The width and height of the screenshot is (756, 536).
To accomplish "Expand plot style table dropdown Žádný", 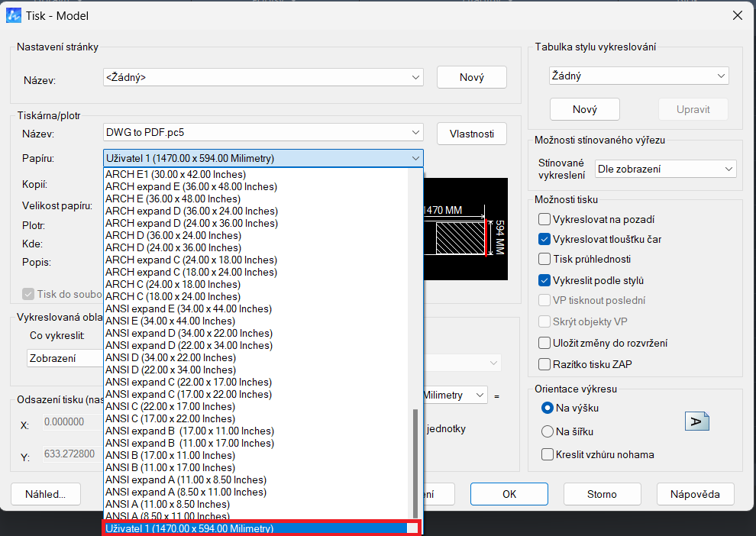I will 638,76.
